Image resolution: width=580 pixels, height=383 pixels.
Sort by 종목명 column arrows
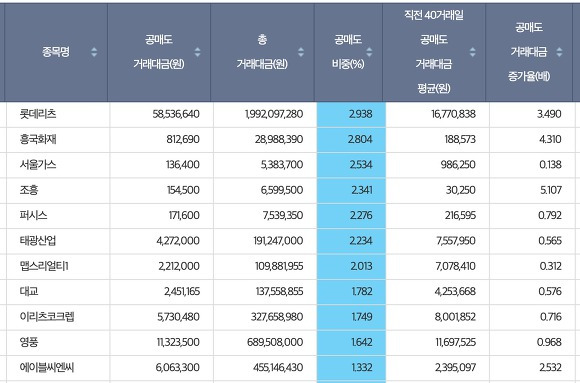click(x=94, y=52)
